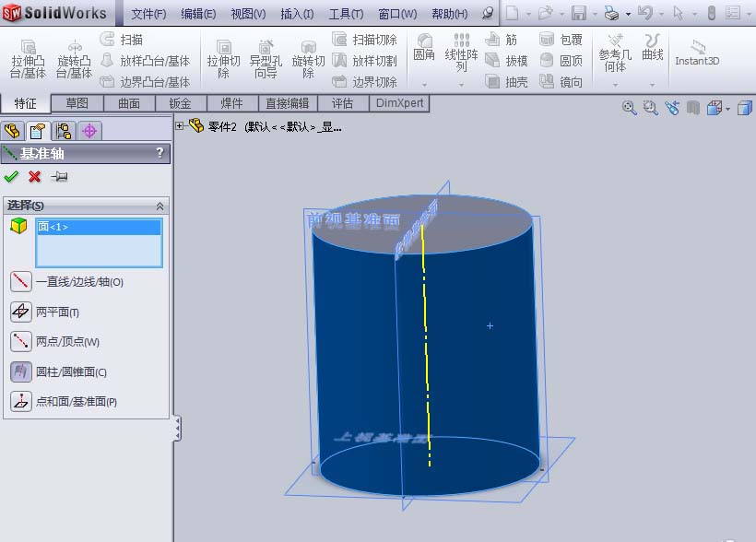The image size is (756, 542).
Task: Expand the Curves (曲线) dropdown arrow
Action: click(652, 85)
